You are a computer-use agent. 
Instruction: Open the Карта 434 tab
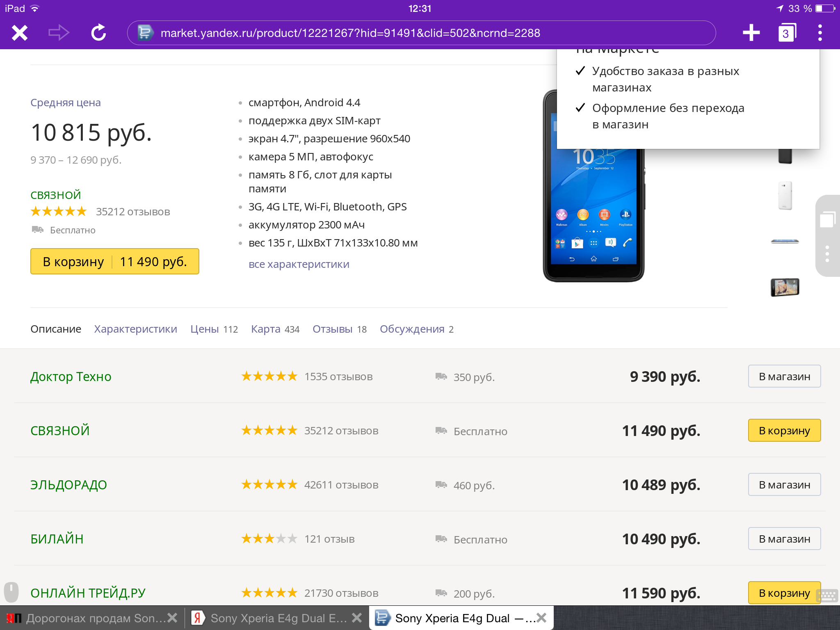(x=275, y=329)
